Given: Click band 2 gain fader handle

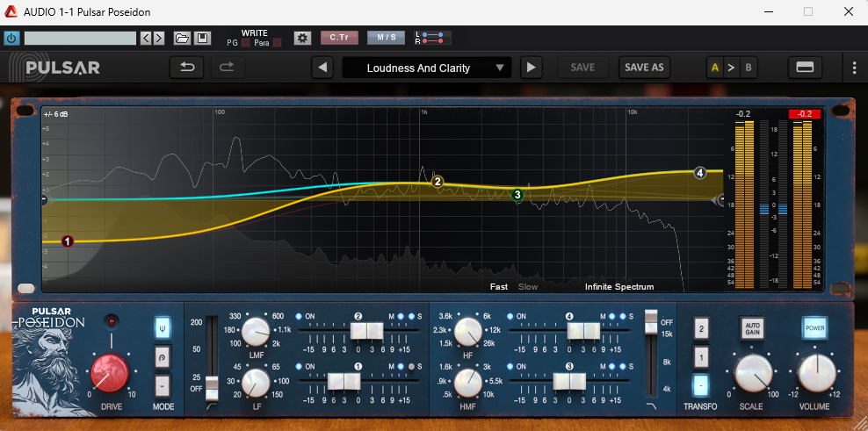Looking at the screenshot, I should [367, 330].
